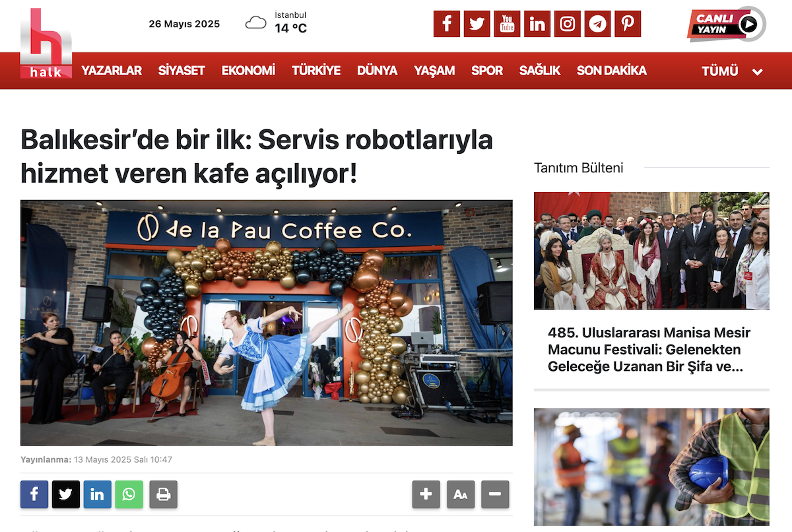Go to DÜNYA section
This screenshot has height=532, width=792.
(x=377, y=71)
